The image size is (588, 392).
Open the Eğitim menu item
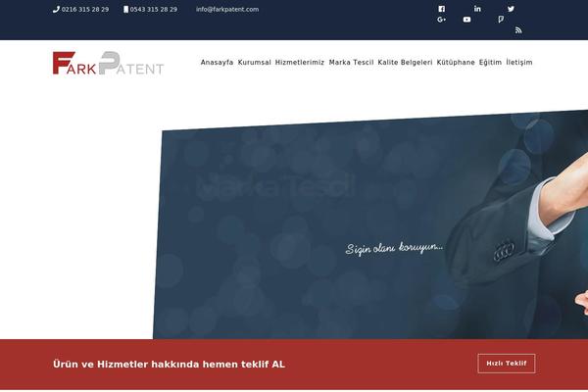[x=490, y=63]
